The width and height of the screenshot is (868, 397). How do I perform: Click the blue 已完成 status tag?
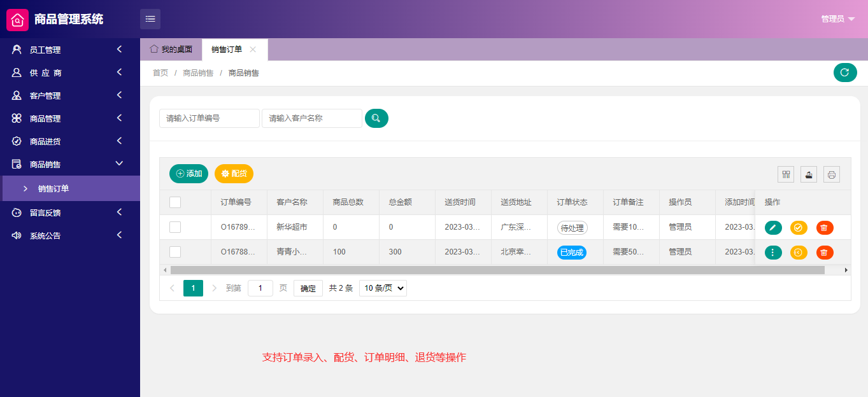coord(572,253)
